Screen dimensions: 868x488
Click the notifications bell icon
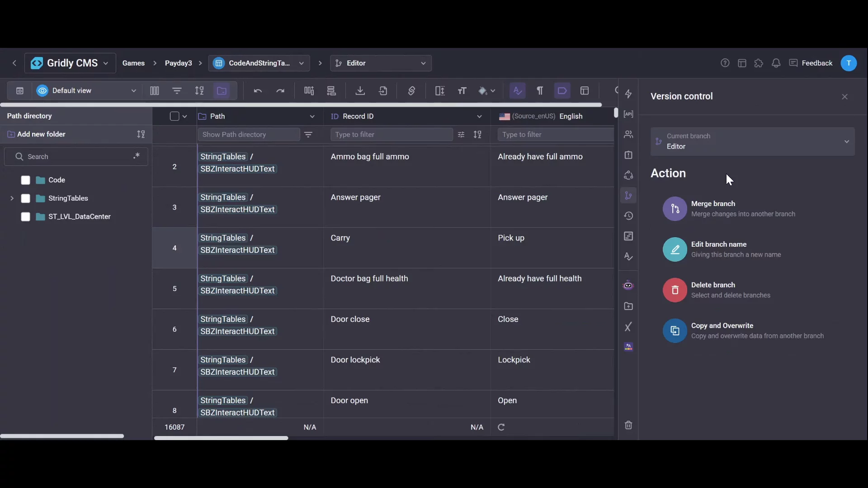tap(776, 63)
